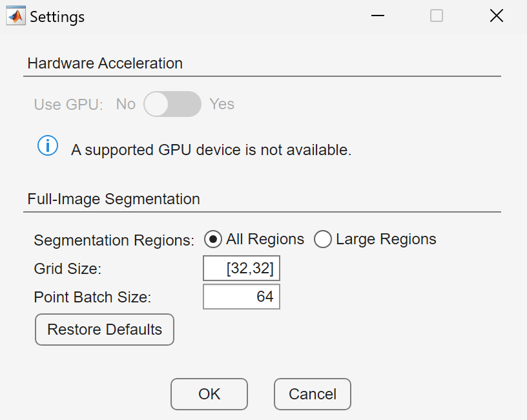The width and height of the screenshot is (527, 420).
Task: Click the disabled maximize window button
Action: 437,16
